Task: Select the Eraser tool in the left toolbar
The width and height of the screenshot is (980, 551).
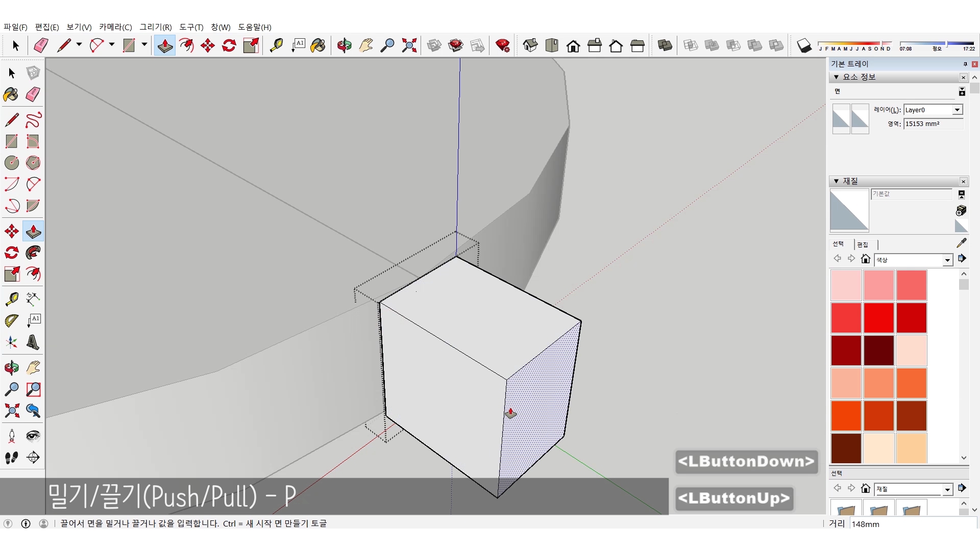Action: tap(33, 94)
